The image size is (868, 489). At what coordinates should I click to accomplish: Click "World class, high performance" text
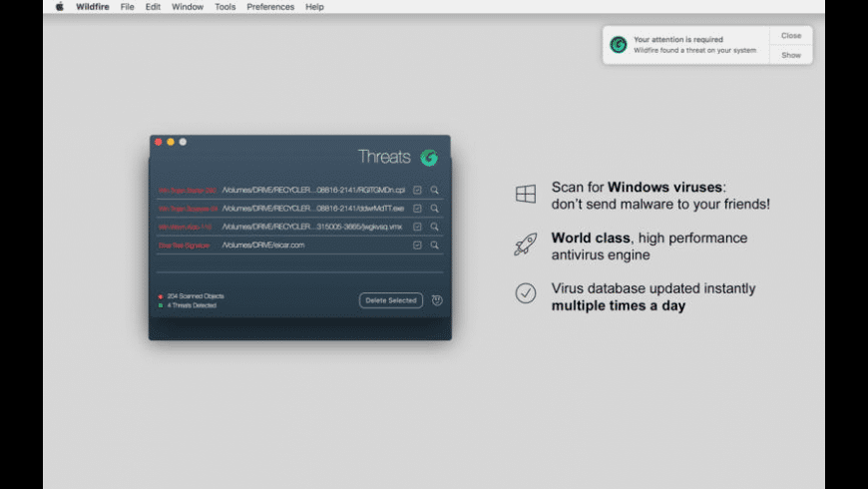click(650, 239)
